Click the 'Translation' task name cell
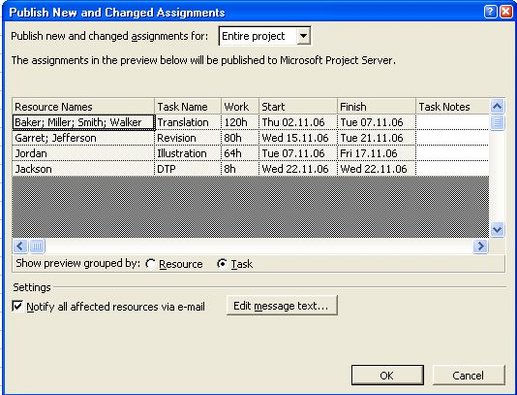The width and height of the screenshot is (517, 395). pos(188,122)
